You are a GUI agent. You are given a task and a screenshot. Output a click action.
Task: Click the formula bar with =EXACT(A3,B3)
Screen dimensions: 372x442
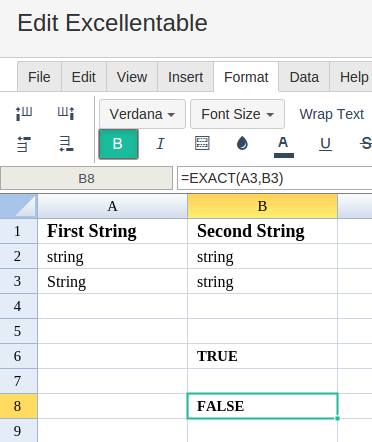(x=275, y=178)
